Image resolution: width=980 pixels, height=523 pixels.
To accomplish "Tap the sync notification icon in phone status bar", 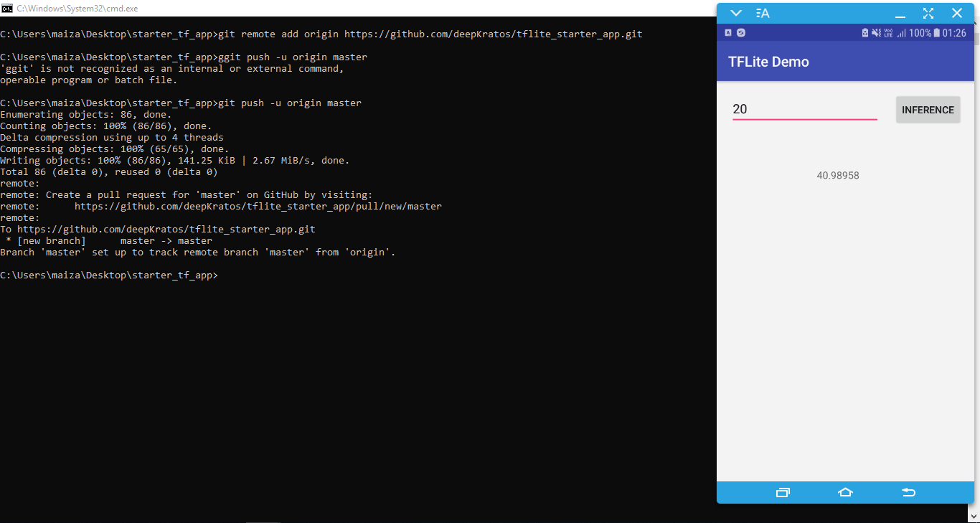I will click(741, 33).
